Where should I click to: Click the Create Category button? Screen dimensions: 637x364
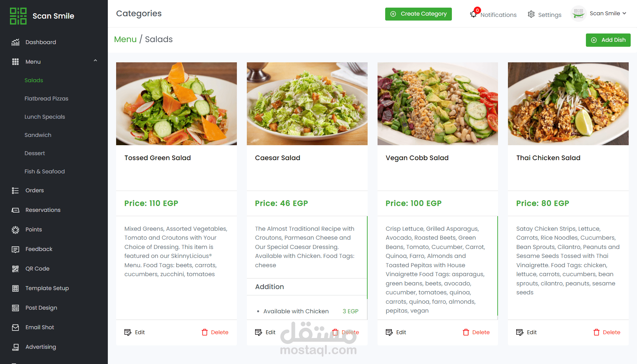point(418,14)
